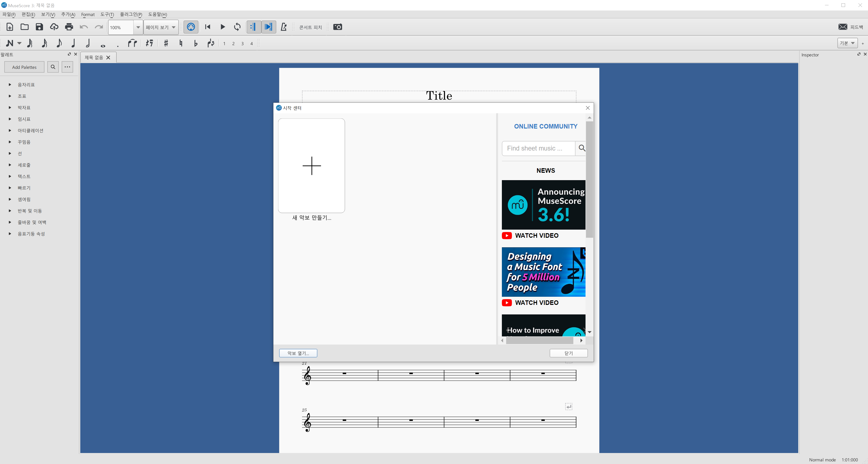This screenshot has height=464, width=868.
Task: Click the save to cloud icon
Action: click(54, 27)
